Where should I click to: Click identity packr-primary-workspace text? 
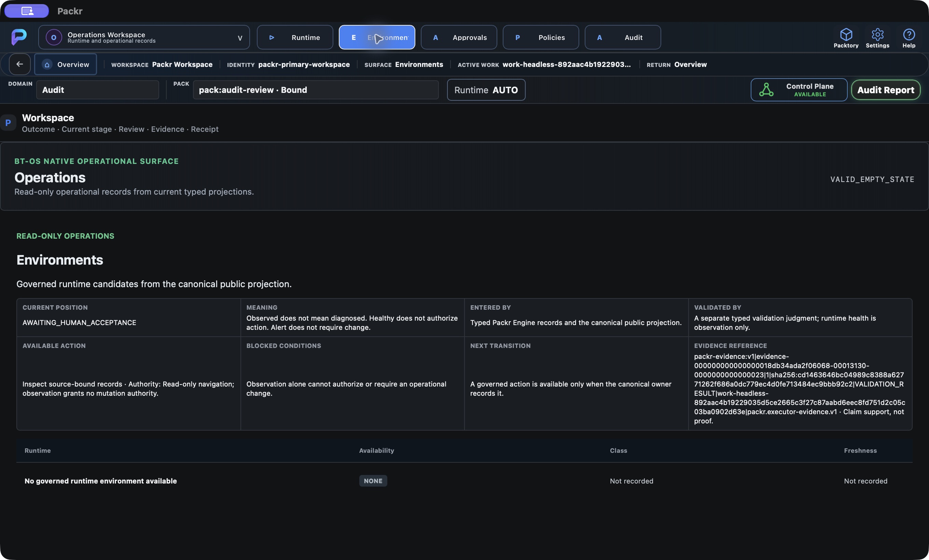coord(304,65)
